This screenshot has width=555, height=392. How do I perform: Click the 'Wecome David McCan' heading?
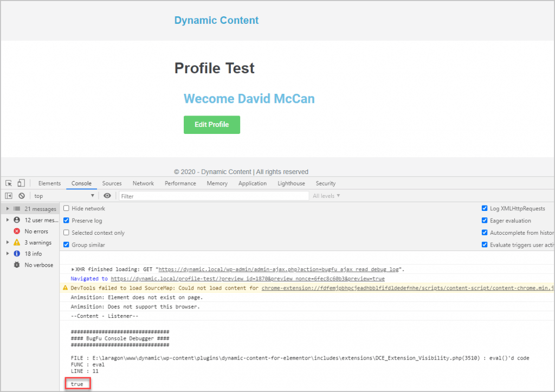point(249,99)
